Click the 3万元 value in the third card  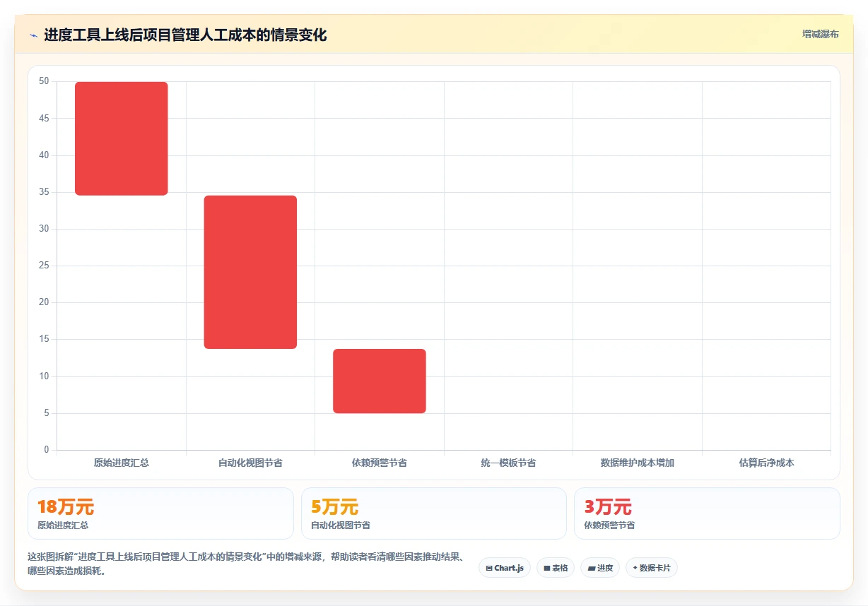[608, 507]
